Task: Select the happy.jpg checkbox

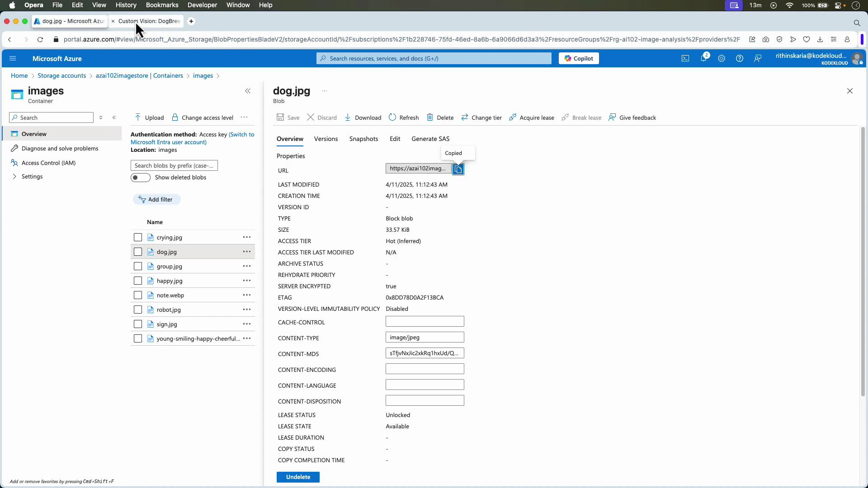Action: (138, 281)
